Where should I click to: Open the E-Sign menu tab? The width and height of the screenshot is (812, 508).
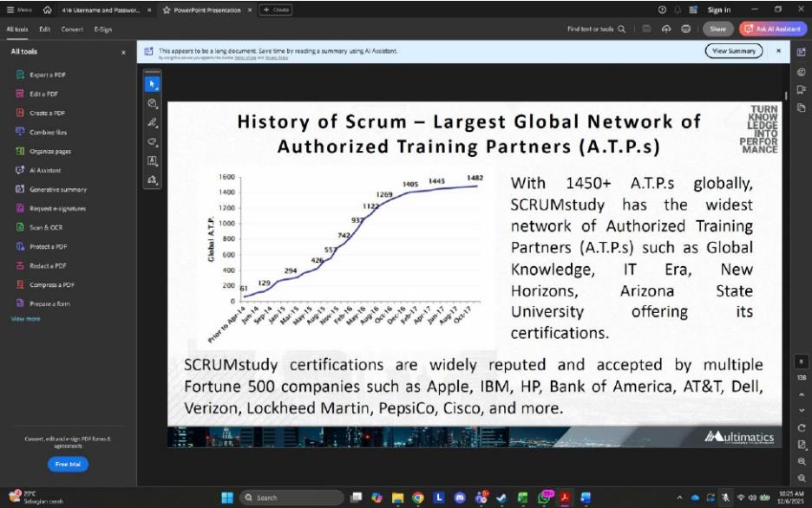click(102, 29)
